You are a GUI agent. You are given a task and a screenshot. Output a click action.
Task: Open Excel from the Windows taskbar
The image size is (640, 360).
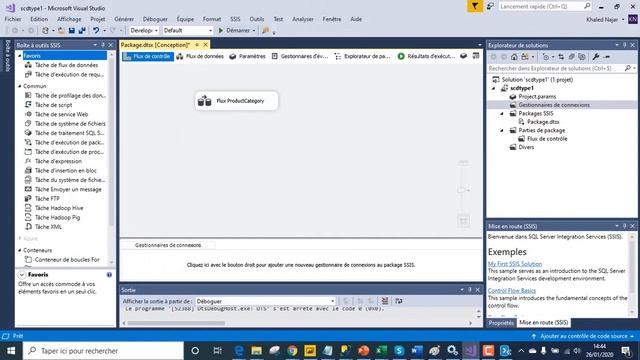pyautogui.click(x=381, y=351)
